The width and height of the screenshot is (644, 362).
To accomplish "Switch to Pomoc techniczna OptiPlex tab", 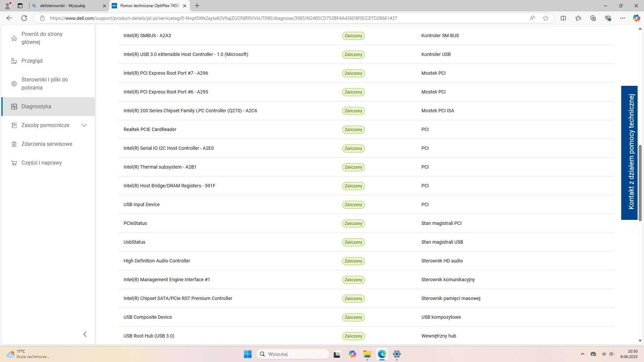I will tap(150, 6).
